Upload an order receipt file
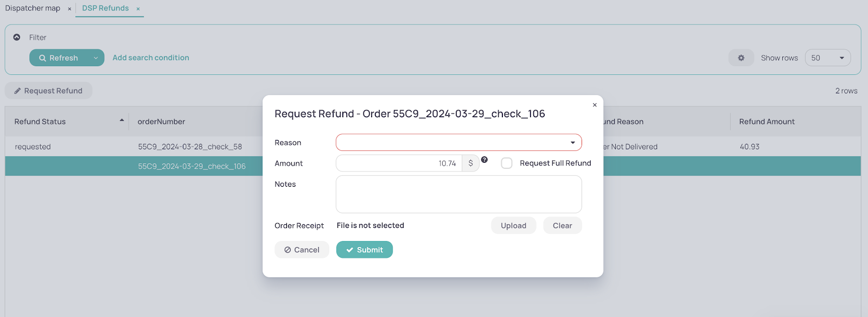 point(513,226)
